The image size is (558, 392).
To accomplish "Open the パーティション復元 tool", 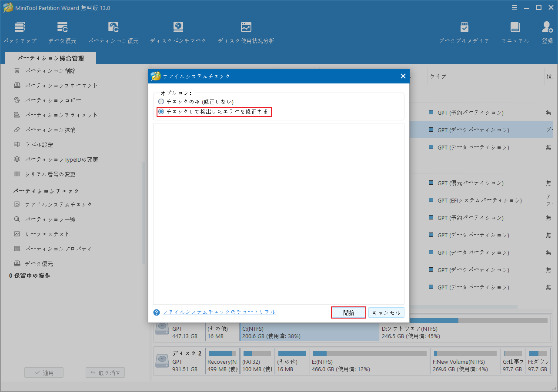I will [114, 31].
